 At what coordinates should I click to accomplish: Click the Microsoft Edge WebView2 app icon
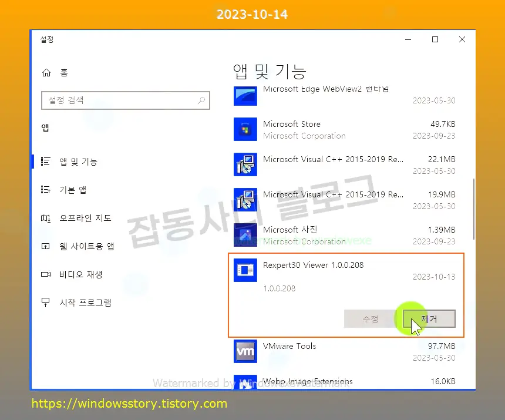pos(245,96)
